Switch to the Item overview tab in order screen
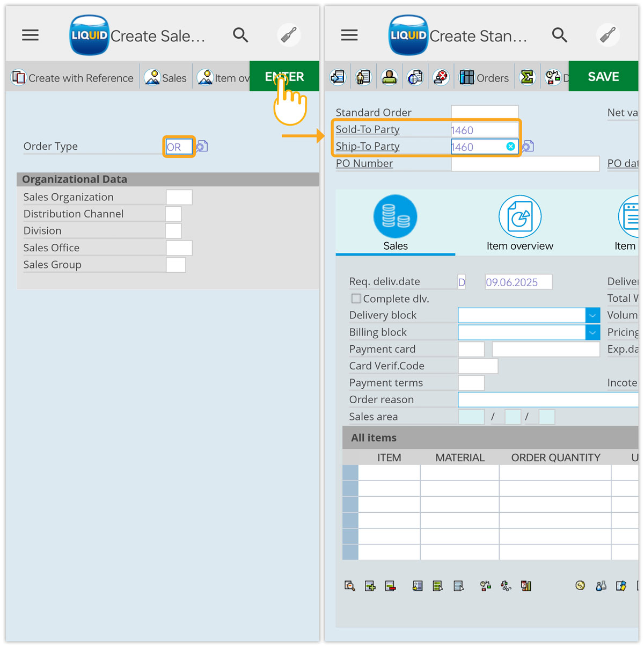 tap(520, 223)
